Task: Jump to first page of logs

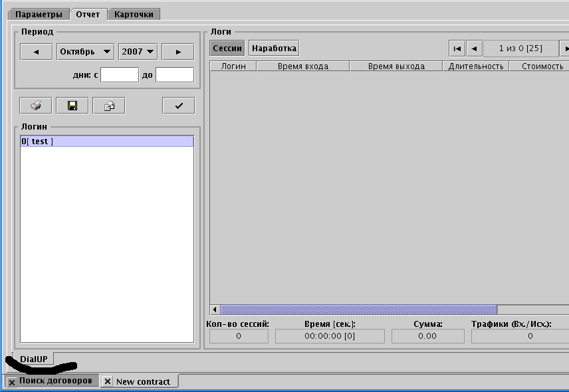Action: pos(457,49)
